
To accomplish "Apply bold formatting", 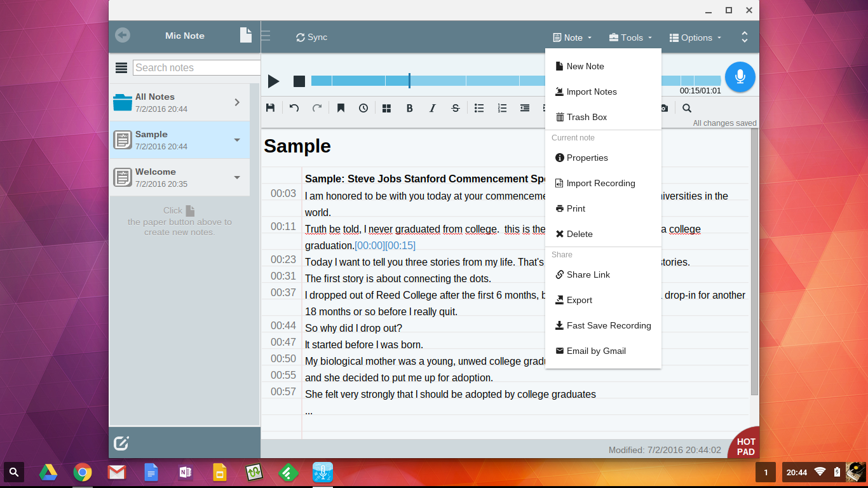I will [410, 108].
